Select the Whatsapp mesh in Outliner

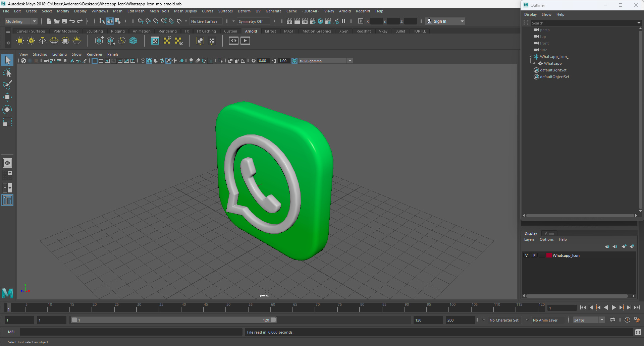pyautogui.click(x=553, y=63)
